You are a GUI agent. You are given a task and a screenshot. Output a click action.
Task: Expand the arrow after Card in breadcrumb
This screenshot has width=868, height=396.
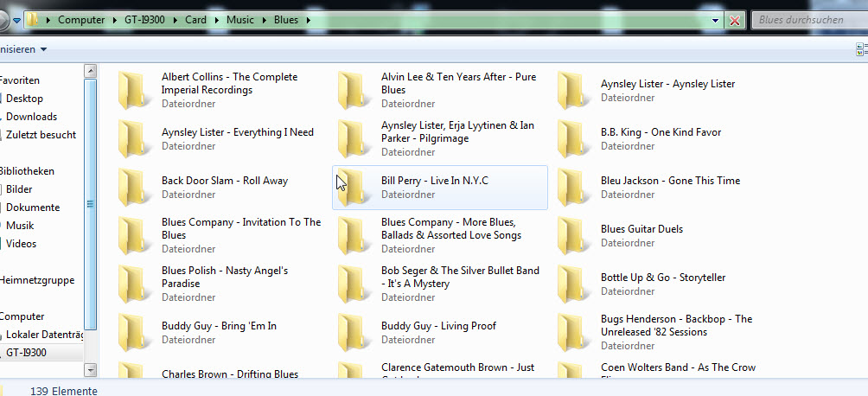coord(216,20)
